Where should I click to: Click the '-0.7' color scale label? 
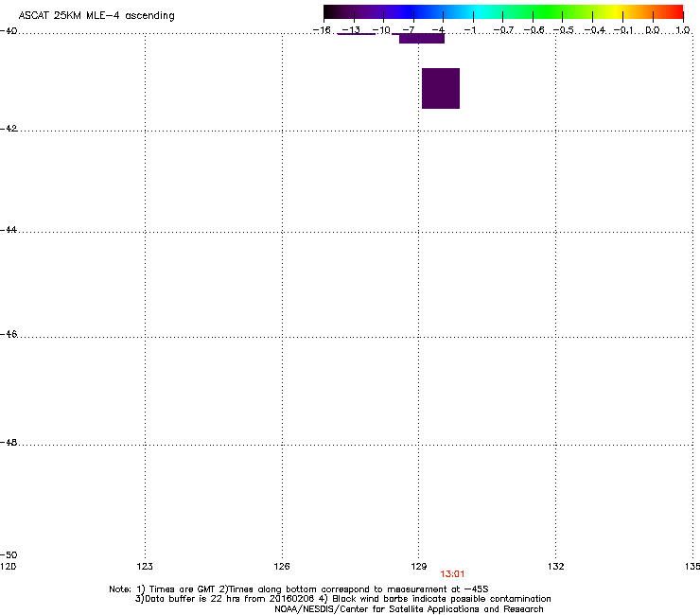503,30
